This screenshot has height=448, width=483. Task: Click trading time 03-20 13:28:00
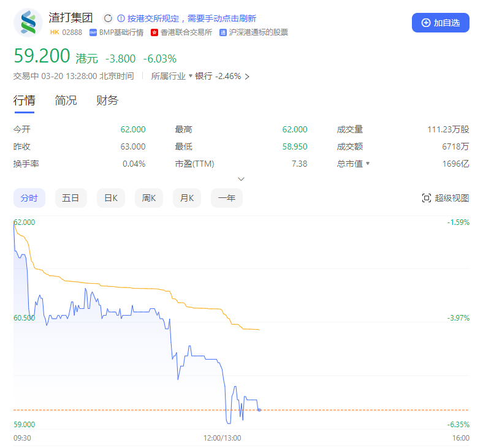click(69, 76)
